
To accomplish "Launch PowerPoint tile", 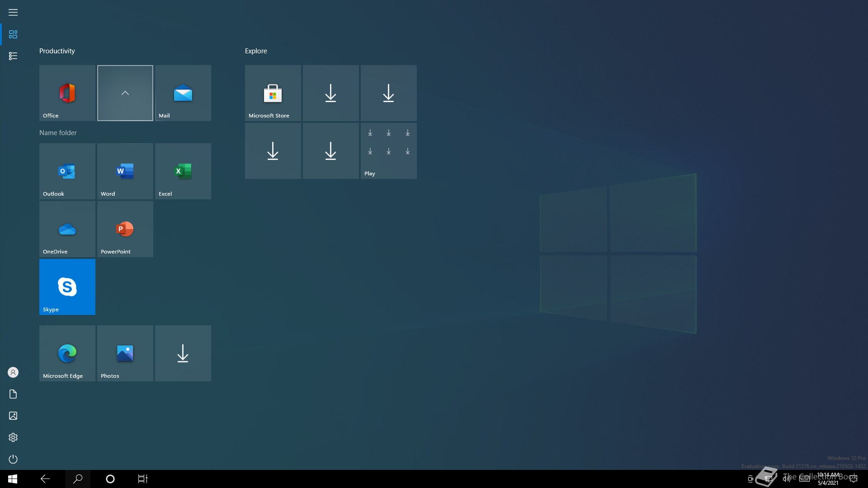I will [125, 229].
